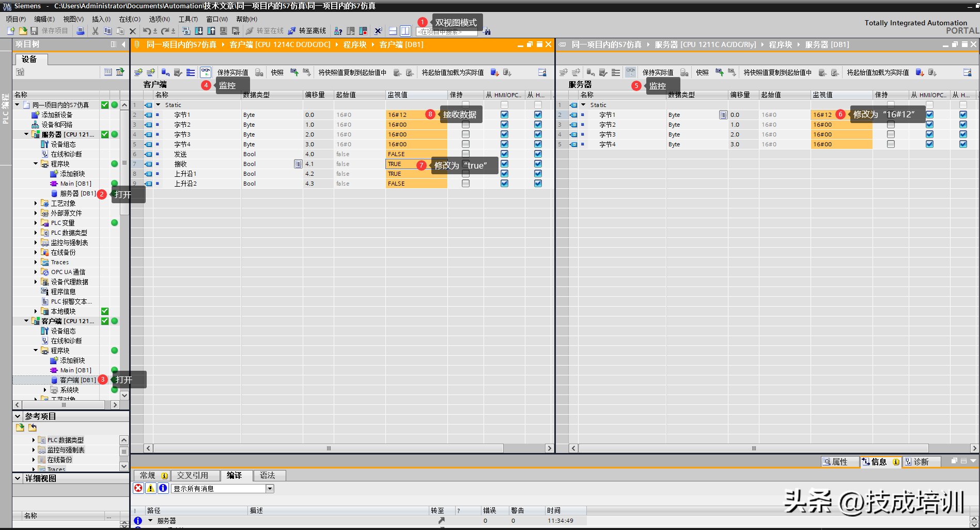Click the stop CPU icon
This screenshot has height=530, width=980.
(x=363, y=31)
